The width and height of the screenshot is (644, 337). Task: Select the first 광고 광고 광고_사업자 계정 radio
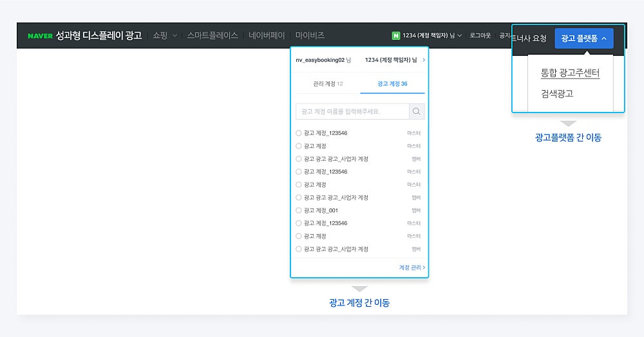point(299,159)
